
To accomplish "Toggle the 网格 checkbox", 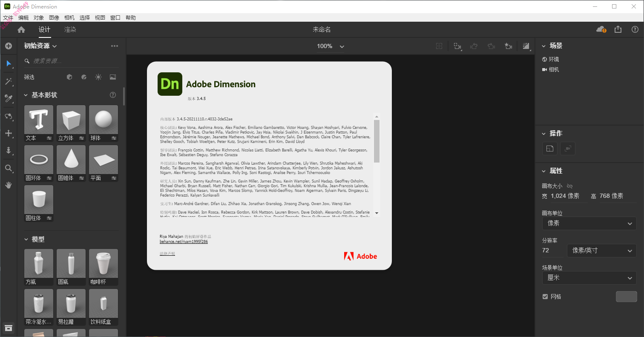I will (545, 297).
